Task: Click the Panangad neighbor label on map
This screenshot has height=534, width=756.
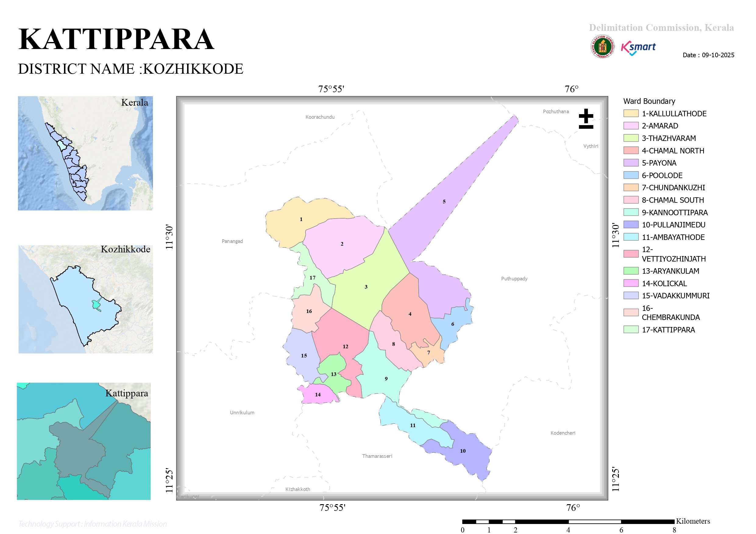Action: pyautogui.click(x=232, y=241)
